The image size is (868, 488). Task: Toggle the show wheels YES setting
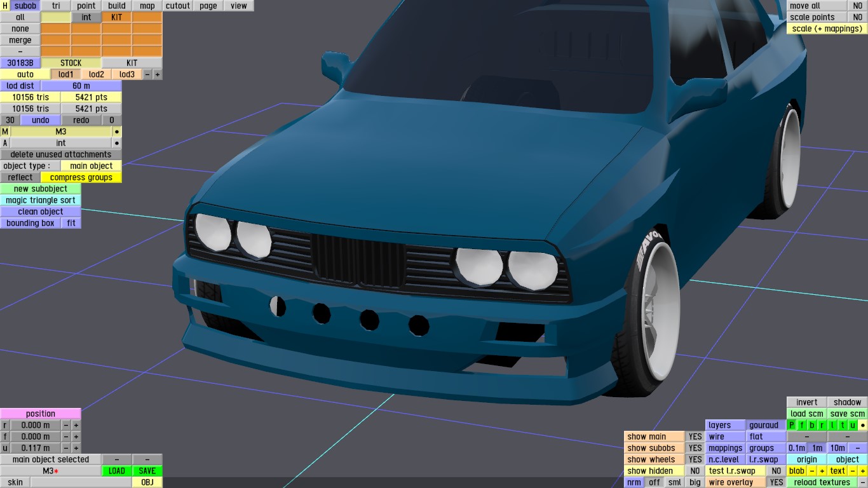(695, 459)
